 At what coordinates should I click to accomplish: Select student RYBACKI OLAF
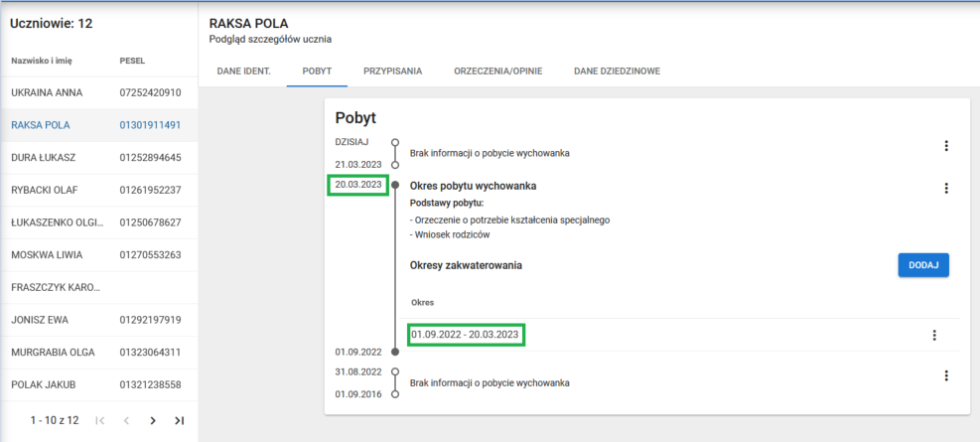click(47, 190)
